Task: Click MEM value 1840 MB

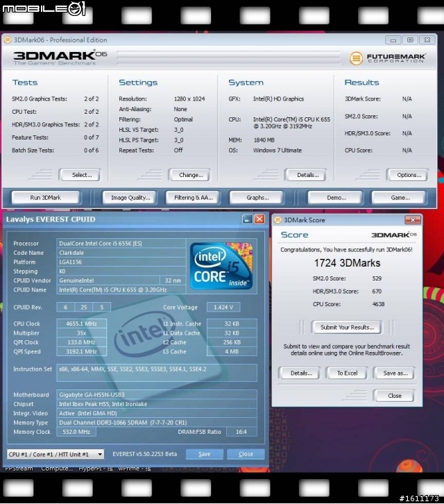Action: [x=264, y=140]
